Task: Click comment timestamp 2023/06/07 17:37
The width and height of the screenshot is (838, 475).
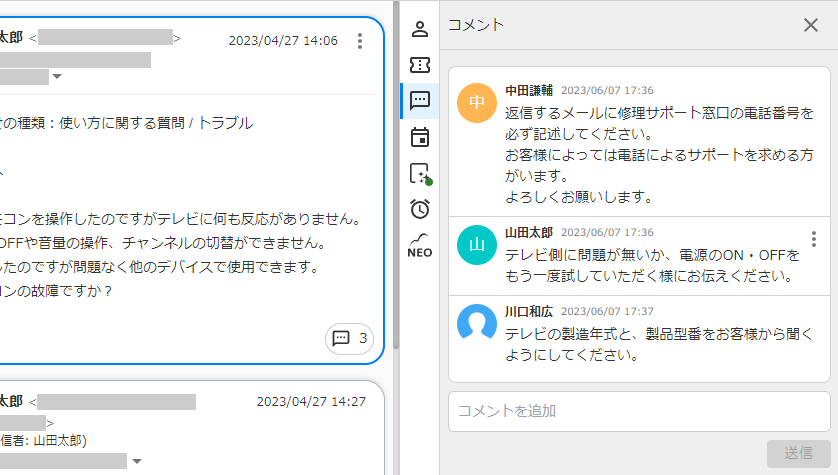Action: click(x=607, y=312)
